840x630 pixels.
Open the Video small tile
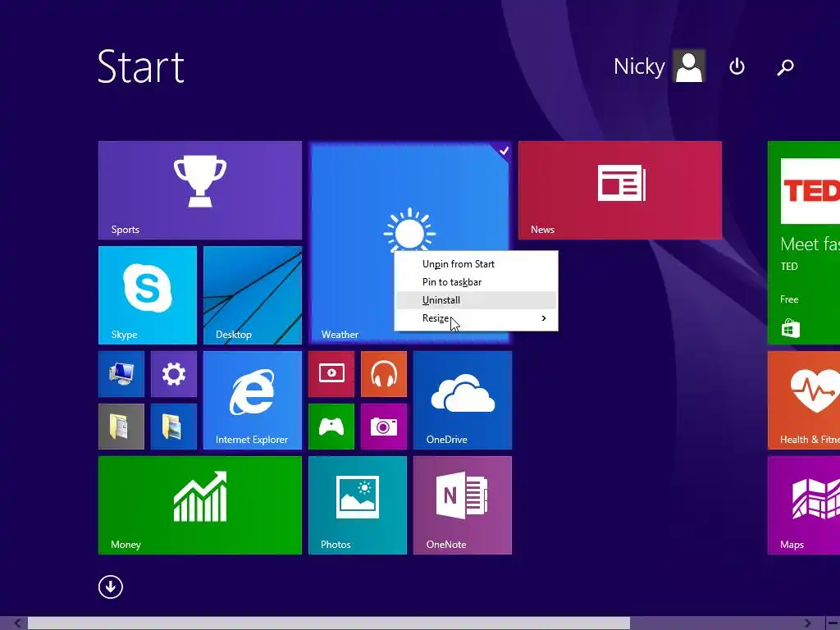(331, 374)
